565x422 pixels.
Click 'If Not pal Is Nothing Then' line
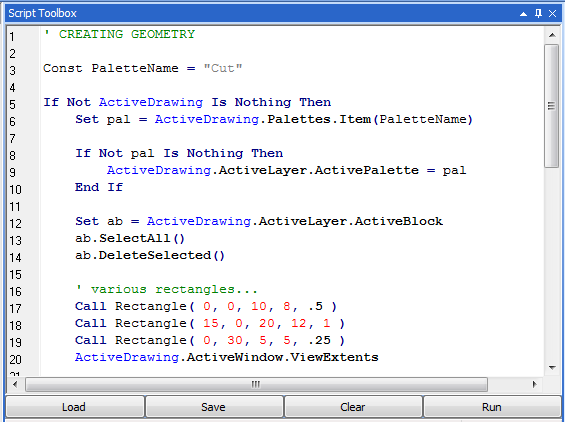click(x=179, y=153)
